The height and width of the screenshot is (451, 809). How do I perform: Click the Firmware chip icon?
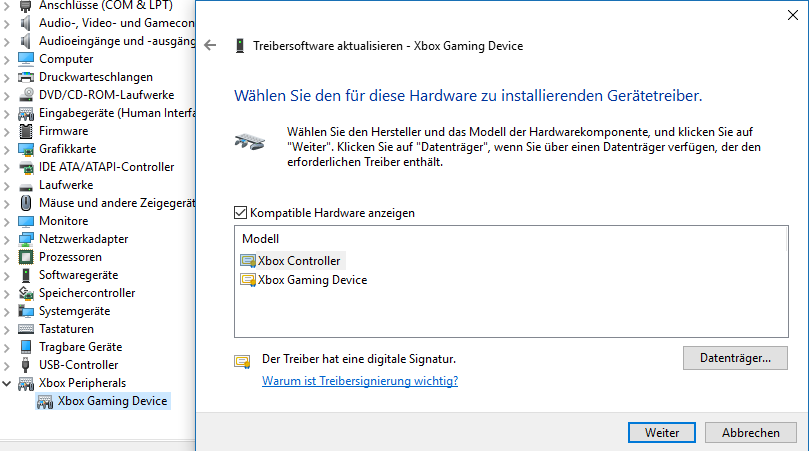(x=25, y=132)
